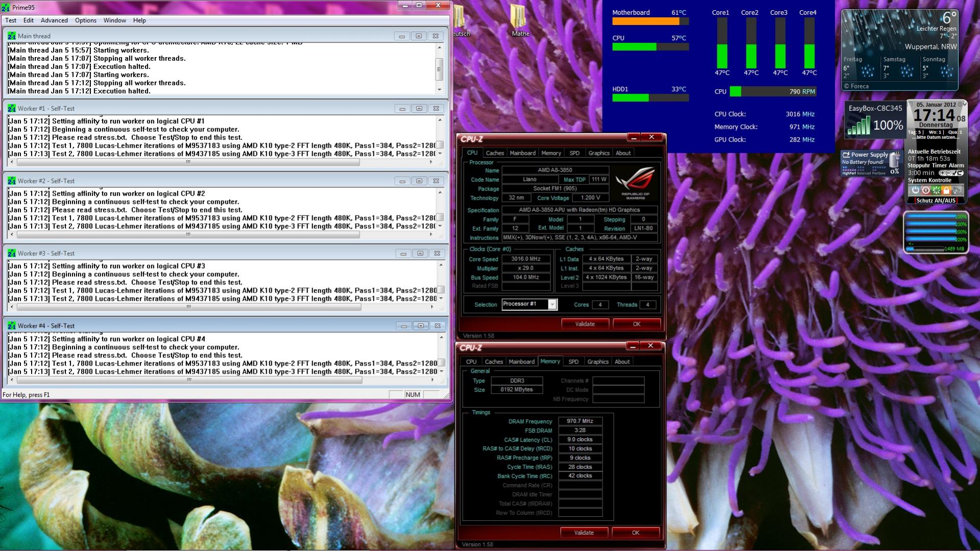Open About tab in lower CPU-Z window
Viewport: 980px width, 551px height.
622,362
